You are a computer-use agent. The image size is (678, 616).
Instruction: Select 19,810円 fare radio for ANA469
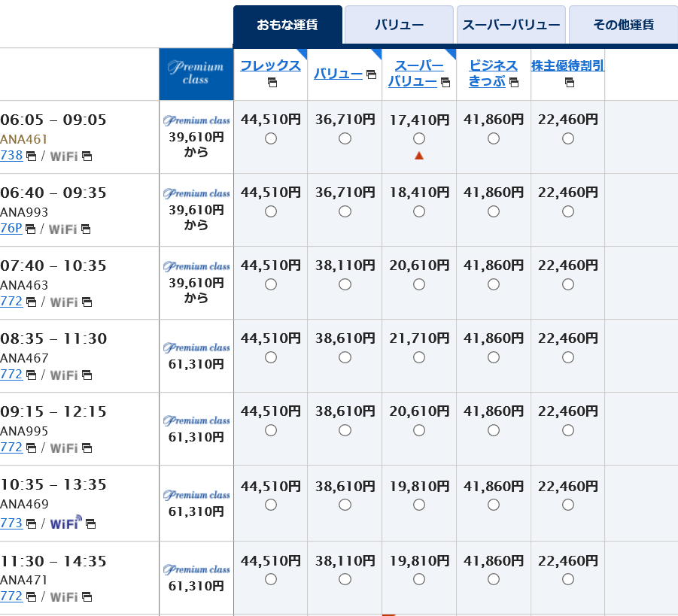pyautogui.click(x=419, y=505)
